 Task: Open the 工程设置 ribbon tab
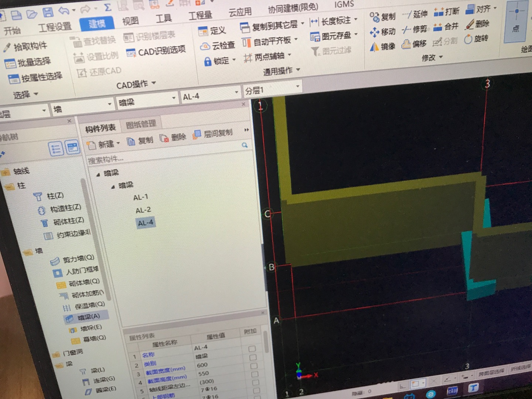[55, 27]
